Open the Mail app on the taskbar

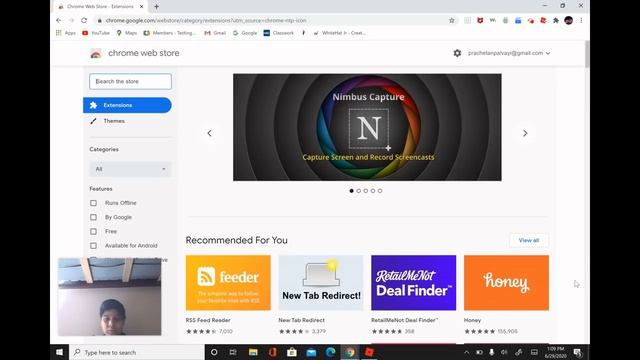click(x=311, y=352)
